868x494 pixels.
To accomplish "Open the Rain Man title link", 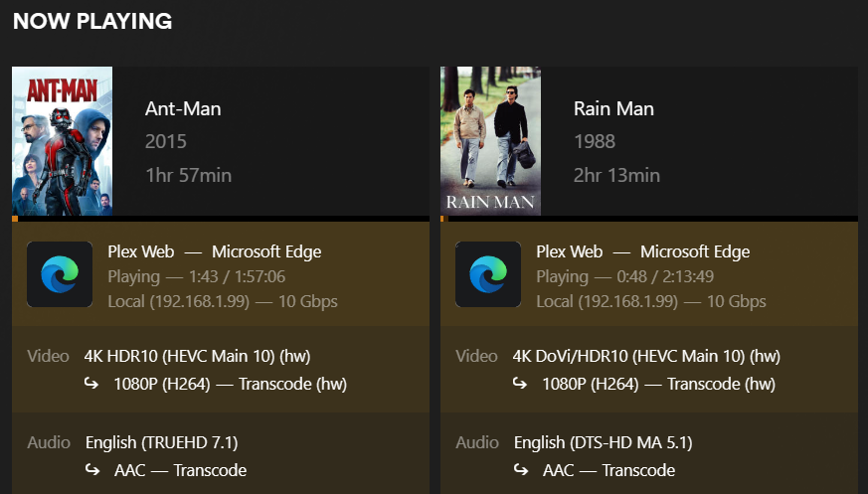I will pos(613,108).
